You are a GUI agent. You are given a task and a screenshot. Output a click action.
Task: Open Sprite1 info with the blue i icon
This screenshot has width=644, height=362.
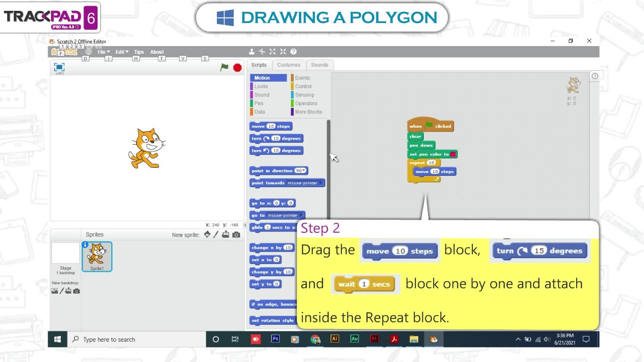tap(85, 245)
